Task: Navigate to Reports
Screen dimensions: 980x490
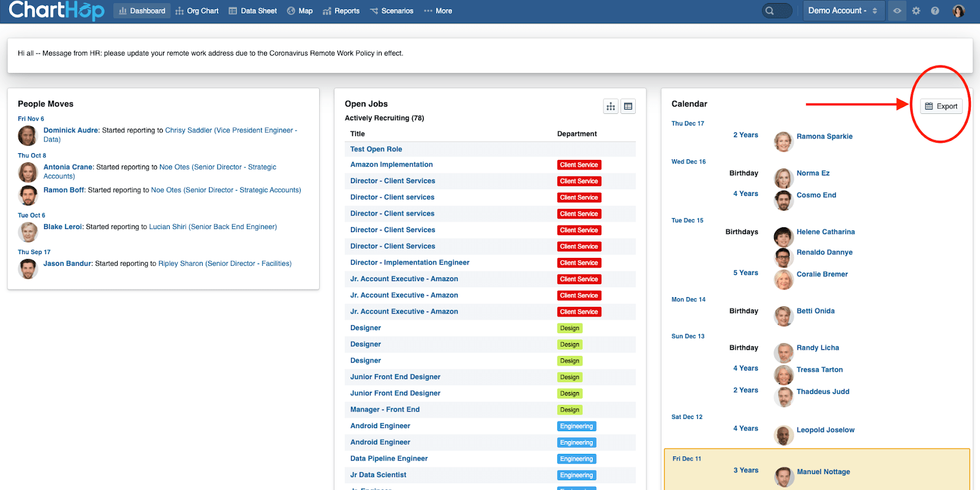Action: tap(341, 11)
